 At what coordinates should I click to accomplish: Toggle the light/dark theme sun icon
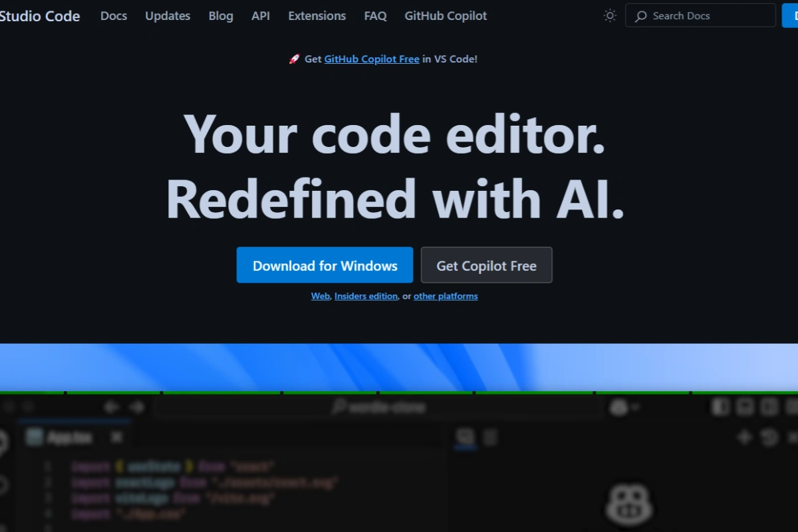tap(610, 15)
